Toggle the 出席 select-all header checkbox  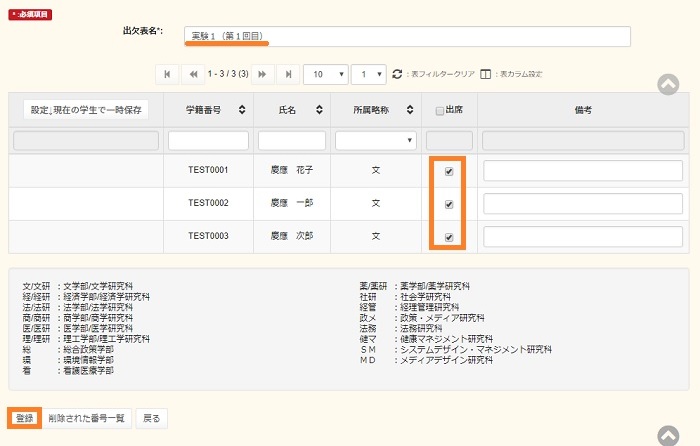click(x=438, y=110)
